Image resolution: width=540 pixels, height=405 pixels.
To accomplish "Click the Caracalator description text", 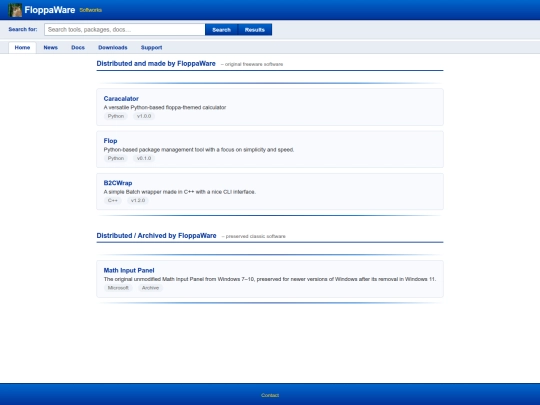I will [x=165, y=107].
